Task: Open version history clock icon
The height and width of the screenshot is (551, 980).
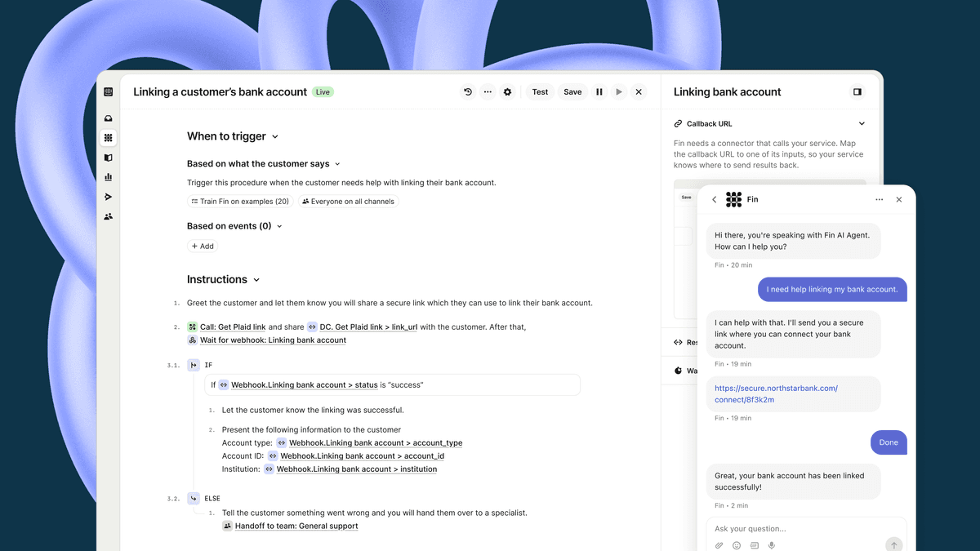Action: 468,92
